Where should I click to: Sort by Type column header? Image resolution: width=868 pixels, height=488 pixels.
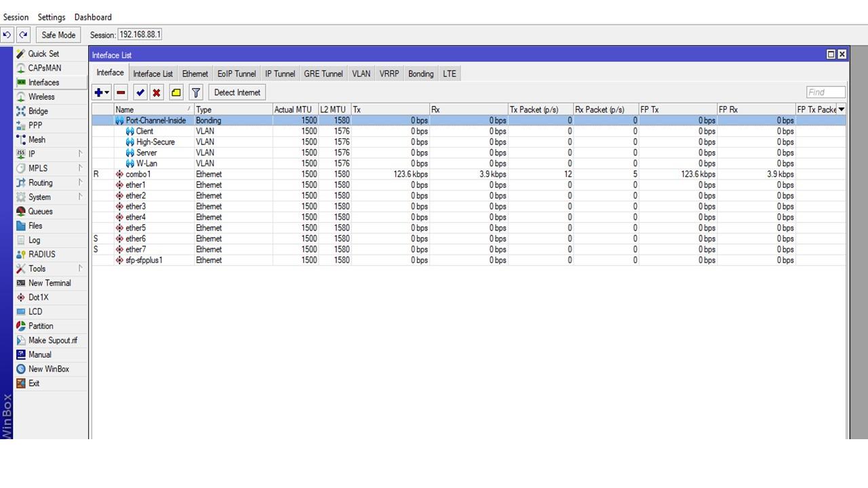click(x=233, y=110)
